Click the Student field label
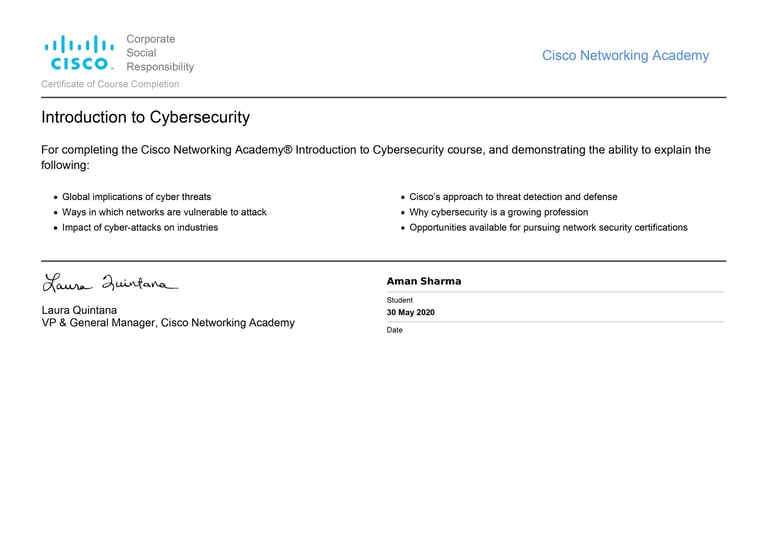The image size is (768, 543). [400, 300]
